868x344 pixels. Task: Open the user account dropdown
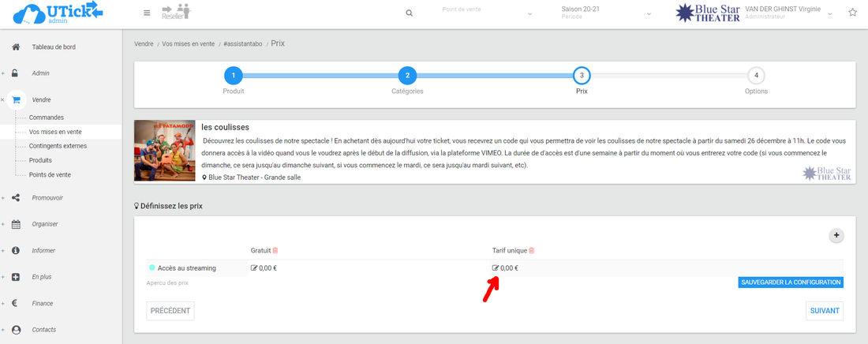[789, 13]
